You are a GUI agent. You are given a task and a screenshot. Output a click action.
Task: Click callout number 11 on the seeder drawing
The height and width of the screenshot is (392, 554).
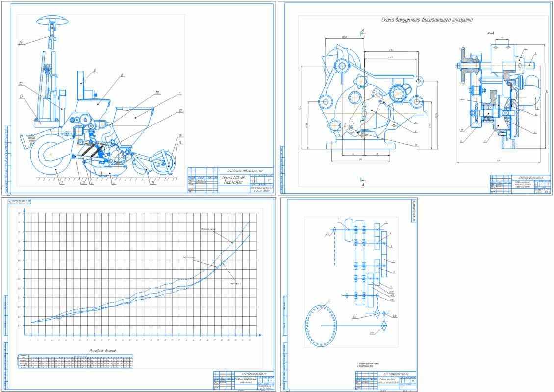[21, 97]
